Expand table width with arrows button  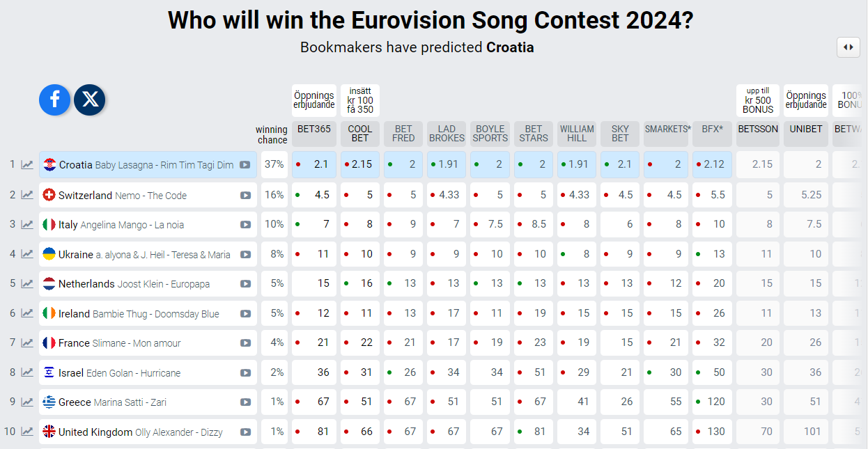coord(848,47)
